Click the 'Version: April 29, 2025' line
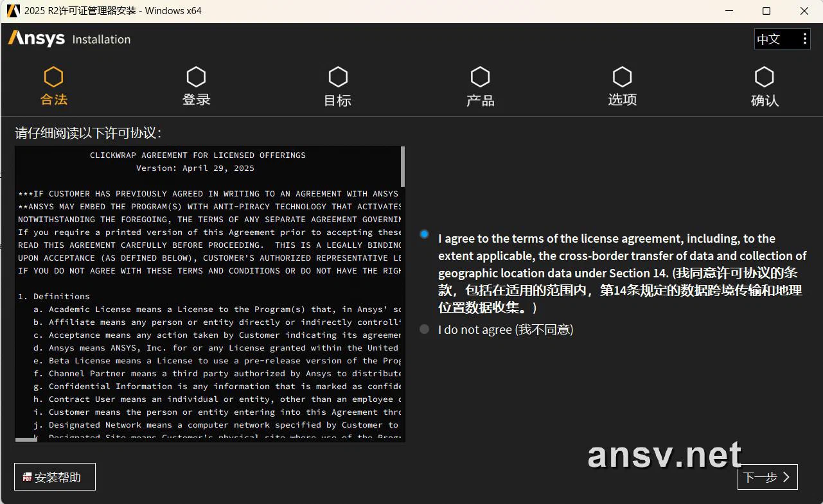This screenshot has height=504, width=823. click(195, 168)
